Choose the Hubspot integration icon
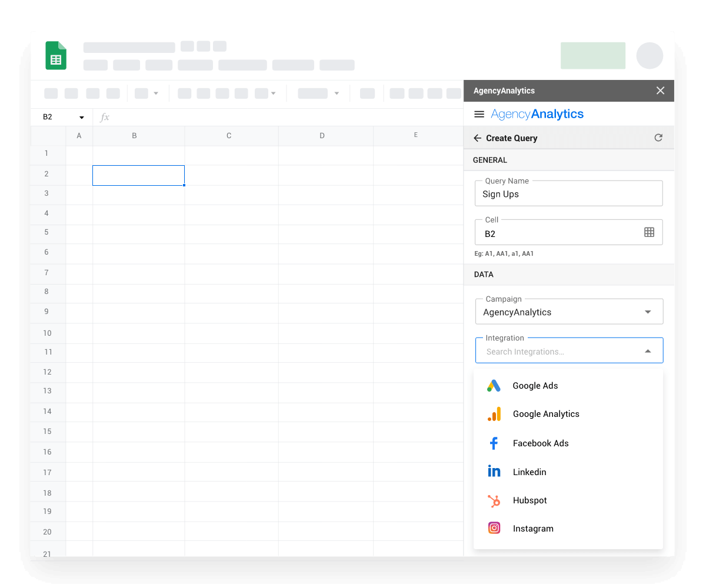 (x=494, y=500)
